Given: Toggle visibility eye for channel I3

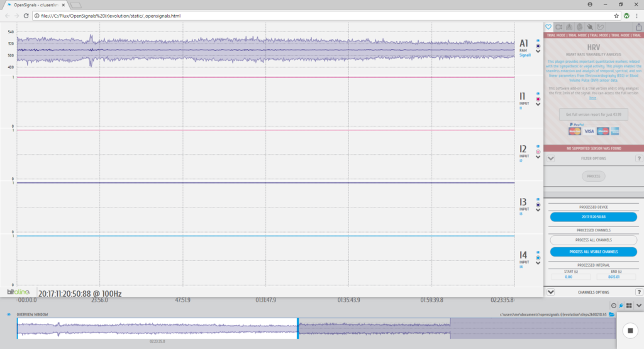Looking at the screenshot, I should point(538,199).
